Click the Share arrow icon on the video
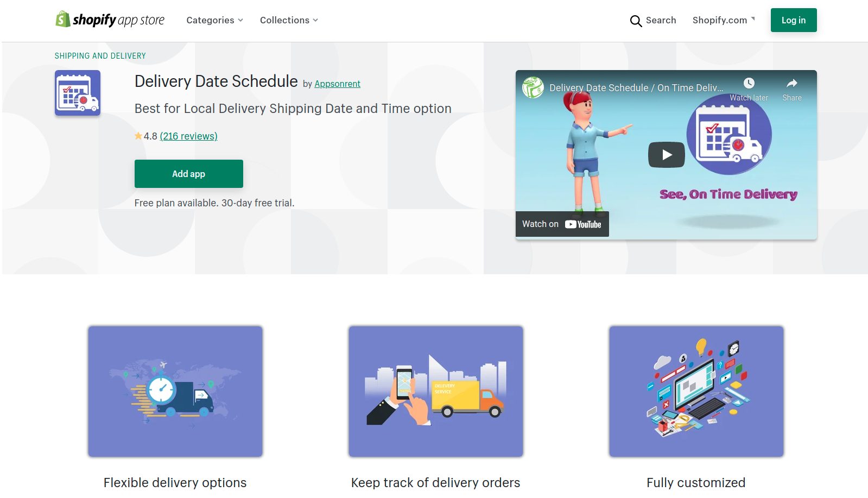The height and width of the screenshot is (498, 868). 792,83
